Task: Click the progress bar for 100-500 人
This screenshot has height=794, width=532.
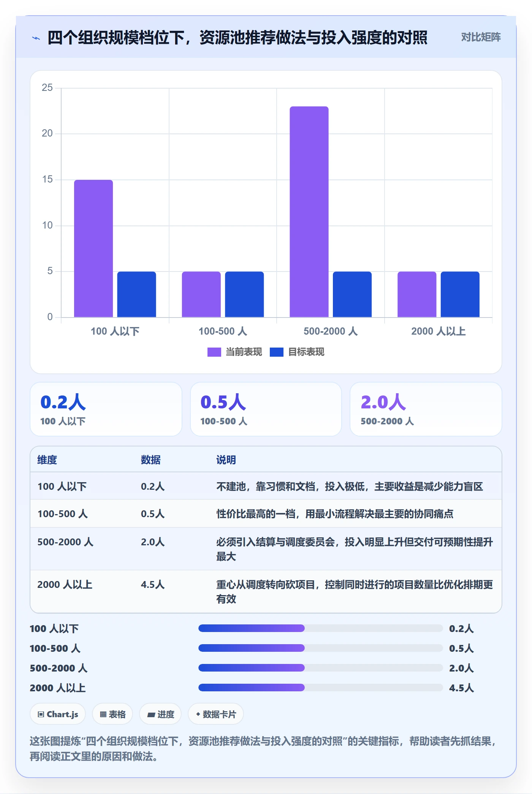Action: (321, 648)
